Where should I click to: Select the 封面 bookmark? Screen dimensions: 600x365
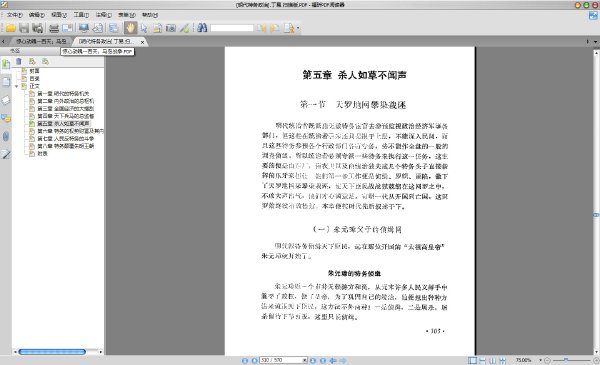point(34,71)
